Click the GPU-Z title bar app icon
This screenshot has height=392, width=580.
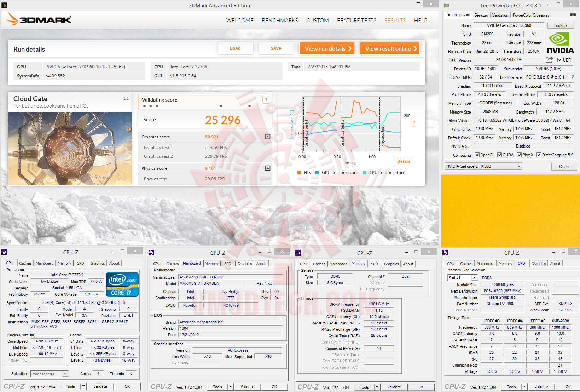tap(447, 5)
